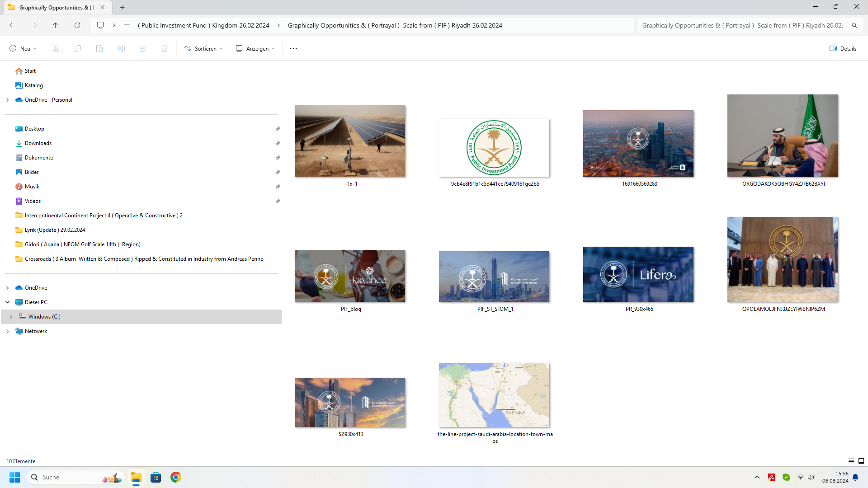Viewport: 868px width, 488px height.
Task: Click Graphically Opportunities breadcrumb segment
Action: coord(395,25)
